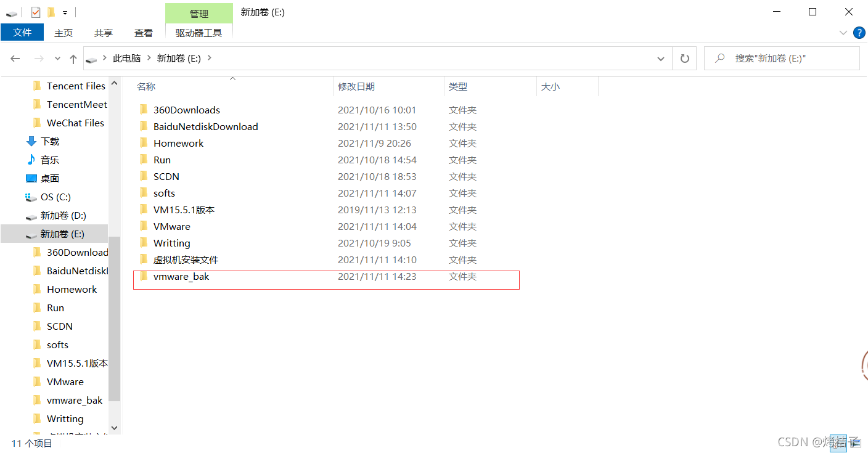Viewport: 868px width, 453px height.
Task: Click the search box for 新加卷 (E:)
Action: 782,59
